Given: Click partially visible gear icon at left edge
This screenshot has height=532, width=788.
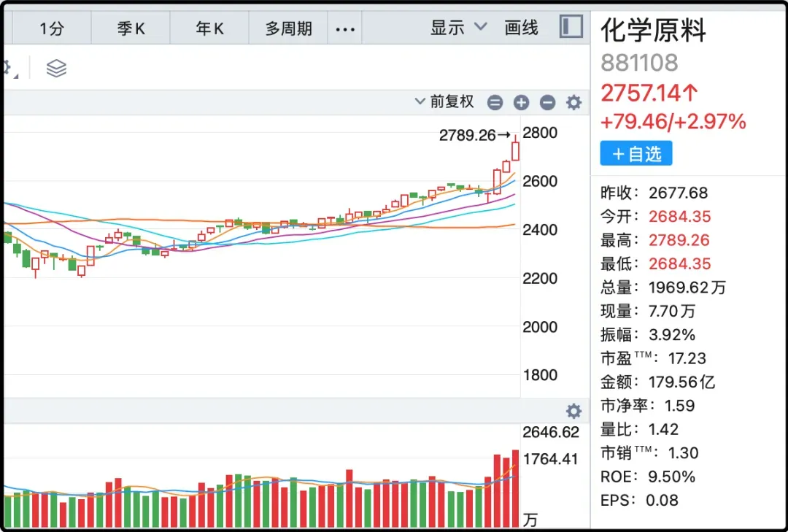Looking at the screenshot, I should click(7, 69).
